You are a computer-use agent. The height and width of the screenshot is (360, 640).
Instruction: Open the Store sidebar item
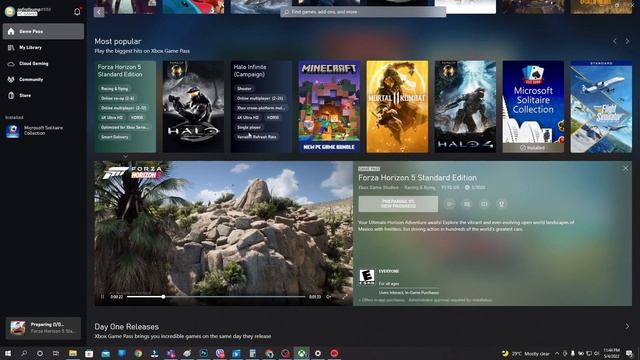click(43, 95)
